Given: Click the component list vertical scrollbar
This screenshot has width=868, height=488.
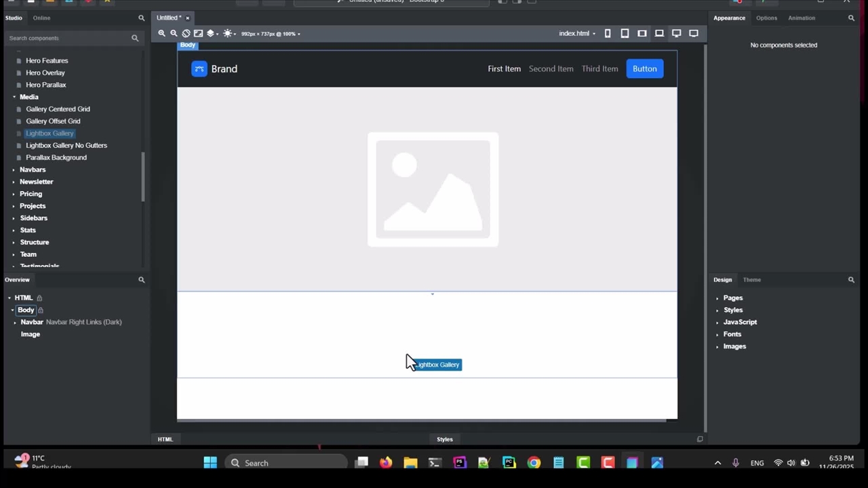Looking at the screenshot, I should 142,176.
